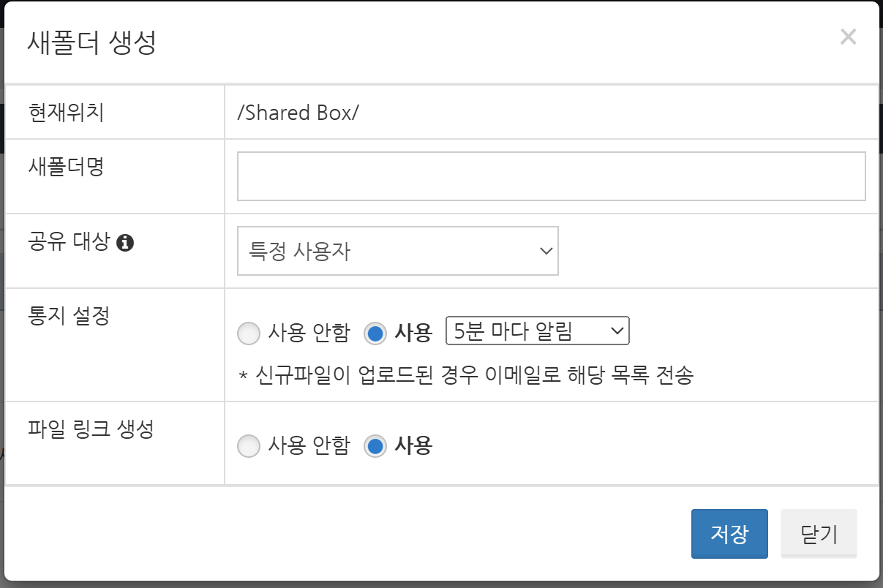Select 사용 radio for 파일 링크 생성

[x=375, y=445]
